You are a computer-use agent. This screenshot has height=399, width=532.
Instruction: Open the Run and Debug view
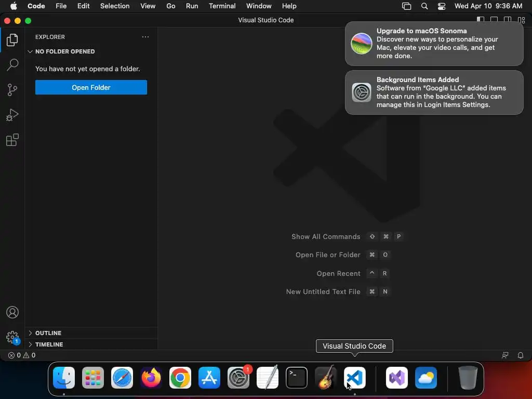pos(12,115)
